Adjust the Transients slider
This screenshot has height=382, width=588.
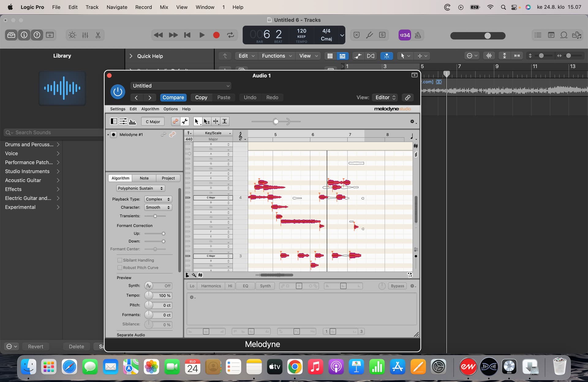click(155, 216)
